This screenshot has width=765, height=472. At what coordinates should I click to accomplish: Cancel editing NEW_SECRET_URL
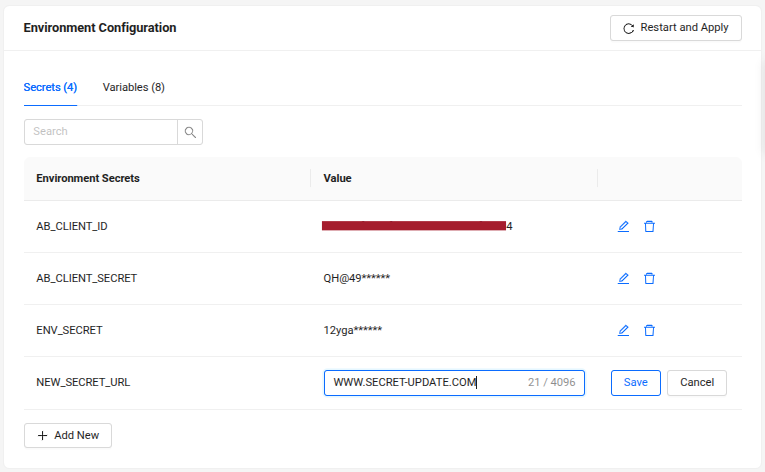(x=696, y=382)
